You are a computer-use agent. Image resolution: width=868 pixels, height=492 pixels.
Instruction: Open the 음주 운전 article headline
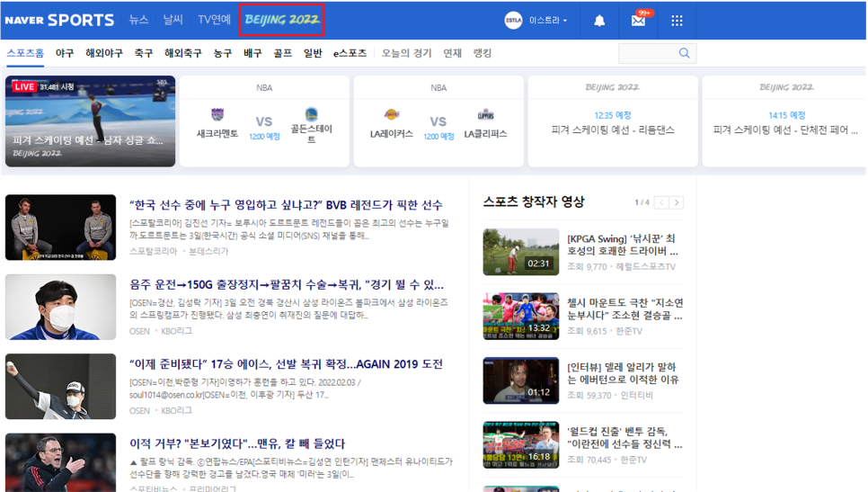pyautogui.click(x=287, y=285)
